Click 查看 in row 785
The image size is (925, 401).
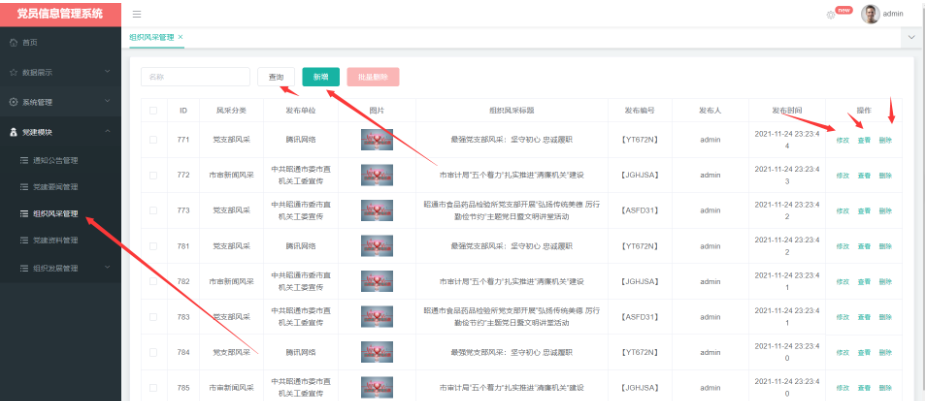point(864,388)
